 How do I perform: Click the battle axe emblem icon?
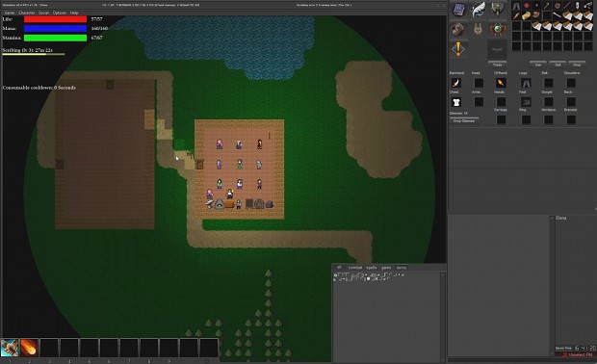497,9
